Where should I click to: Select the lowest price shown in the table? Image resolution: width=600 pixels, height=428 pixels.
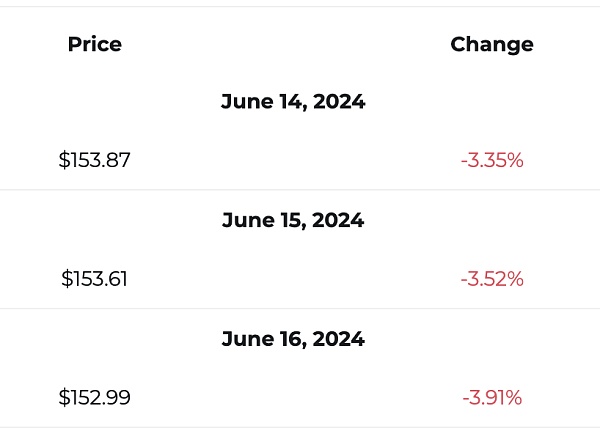pos(95,398)
